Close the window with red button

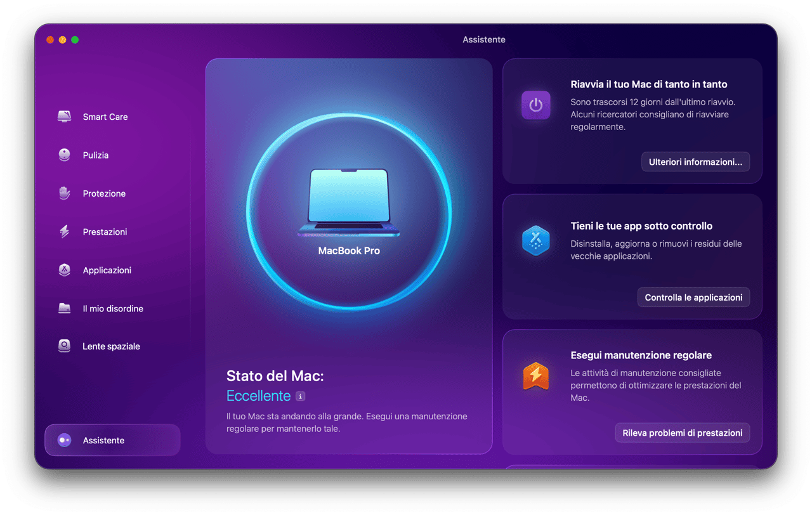point(50,40)
